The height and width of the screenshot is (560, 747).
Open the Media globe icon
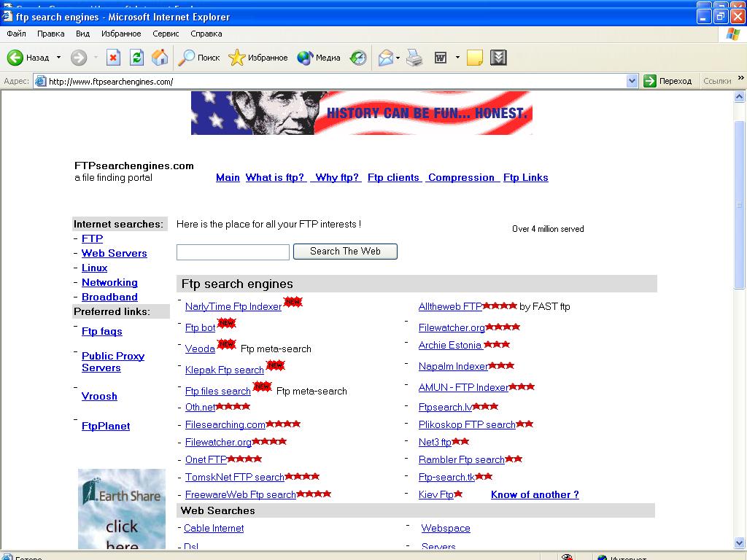305,58
